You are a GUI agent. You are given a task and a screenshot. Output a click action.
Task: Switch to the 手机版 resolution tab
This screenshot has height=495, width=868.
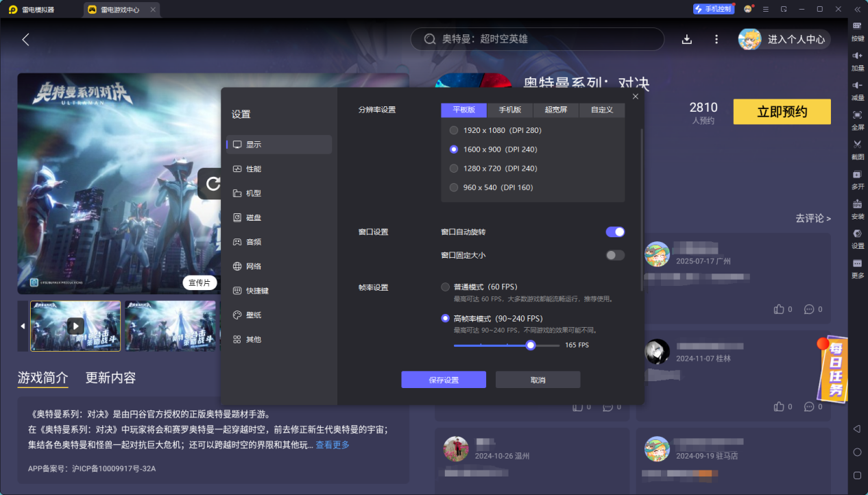tap(509, 110)
